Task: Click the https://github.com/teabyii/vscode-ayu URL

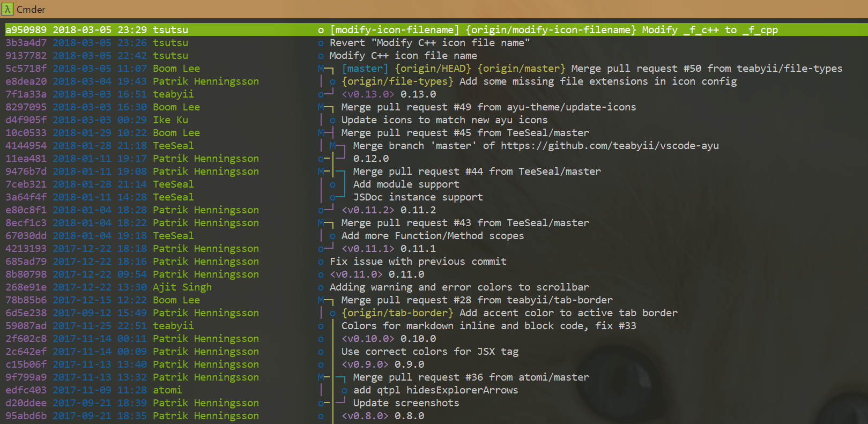Action: pyautogui.click(x=610, y=146)
